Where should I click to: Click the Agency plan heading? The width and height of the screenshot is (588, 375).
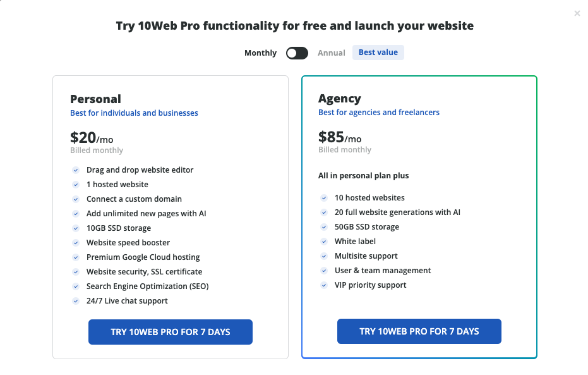pyautogui.click(x=339, y=99)
